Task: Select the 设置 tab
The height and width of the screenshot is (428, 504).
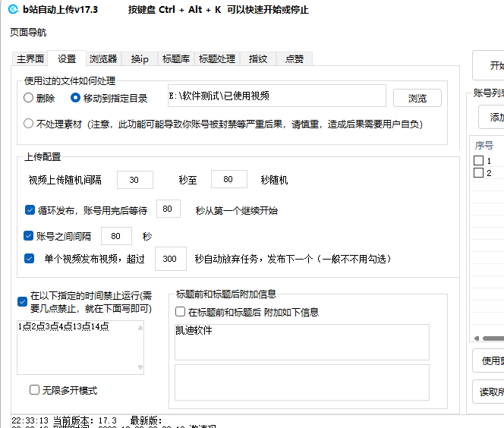Action: 67,58
